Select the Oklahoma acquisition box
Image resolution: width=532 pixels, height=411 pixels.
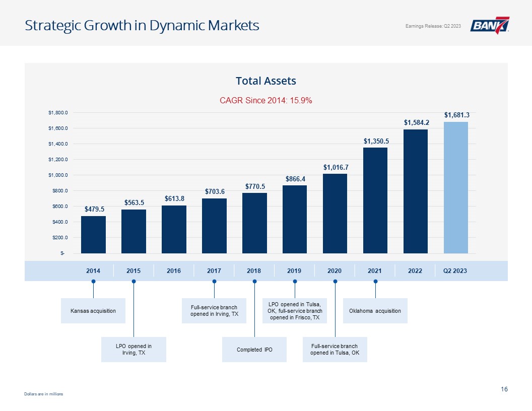pyautogui.click(x=375, y=311)
